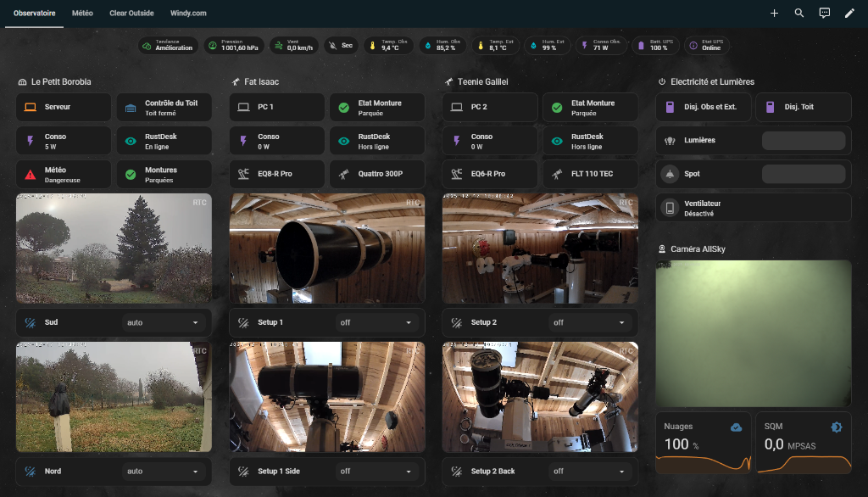This screenshot has width=868, height=497.
Task: Click the Batt. UPS battery icon
Action: coord(641,46)
